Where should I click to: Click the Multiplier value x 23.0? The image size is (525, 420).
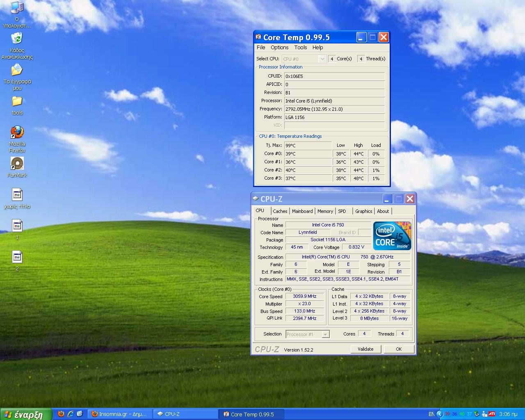[x=304, y=304]
